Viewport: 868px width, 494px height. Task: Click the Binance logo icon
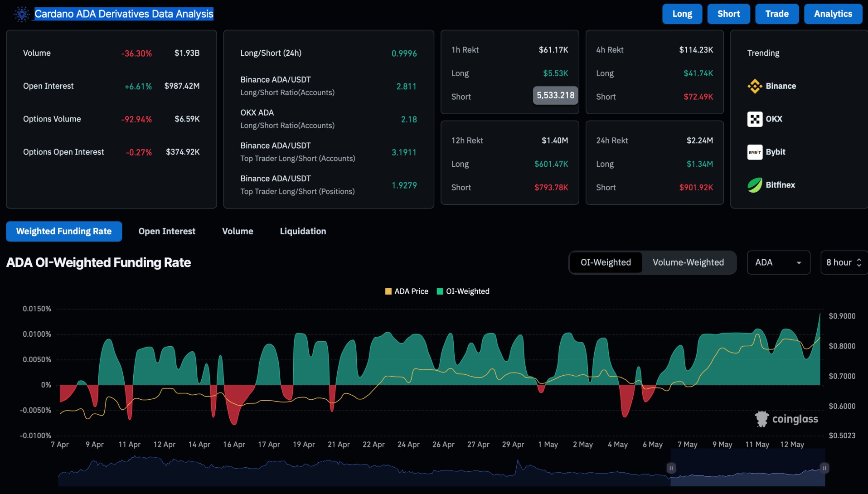pos(755,86)
